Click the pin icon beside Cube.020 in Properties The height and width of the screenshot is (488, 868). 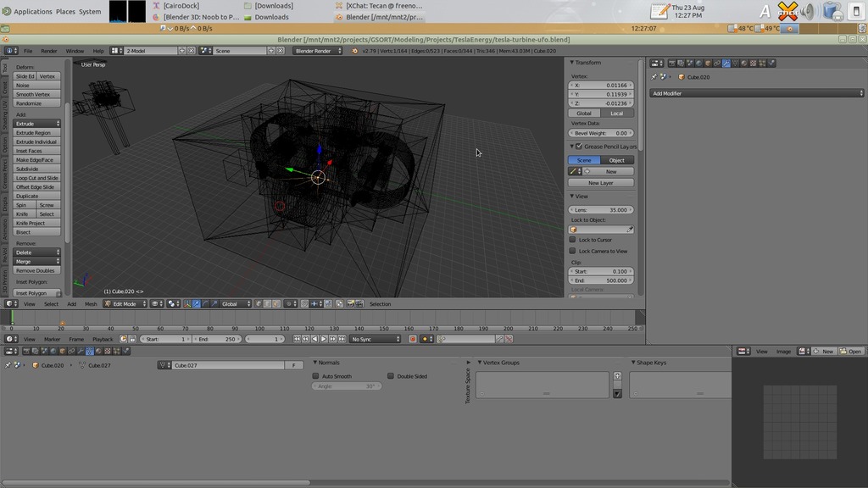pos(654,77)
